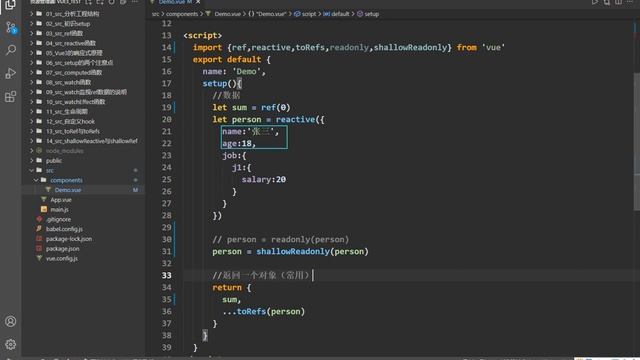Viewport: 640px width, 360px height.
Task: Close the Demo.vue editor tab
Action: (198, 2)
